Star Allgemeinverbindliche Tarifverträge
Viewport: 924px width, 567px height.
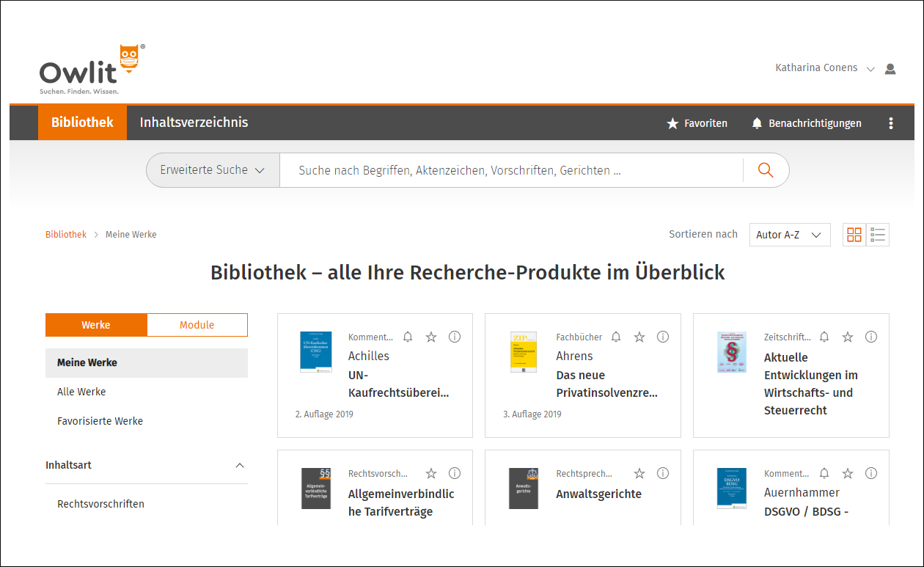coord(431,473)
